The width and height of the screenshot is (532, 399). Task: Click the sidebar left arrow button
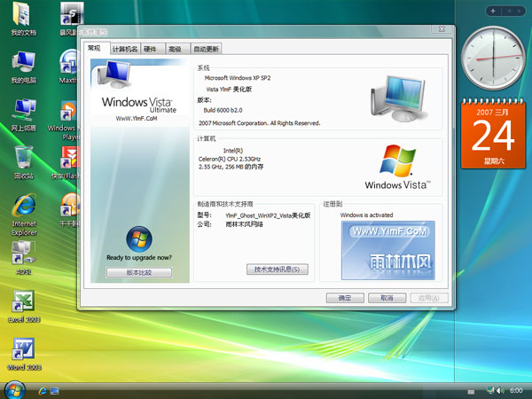[x=509, y=11]
